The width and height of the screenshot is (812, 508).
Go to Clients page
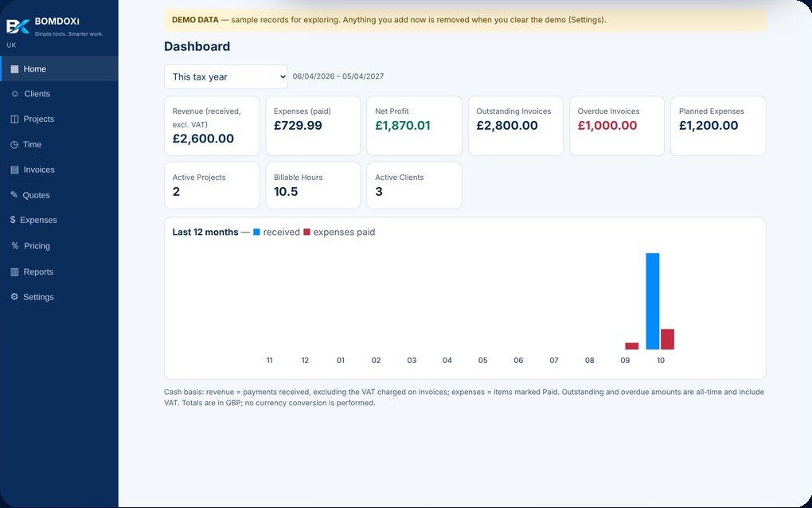(59, 94)
